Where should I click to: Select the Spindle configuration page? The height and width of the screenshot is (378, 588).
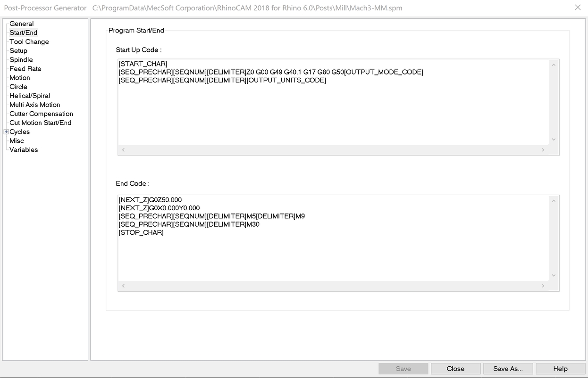pos(21,59)
